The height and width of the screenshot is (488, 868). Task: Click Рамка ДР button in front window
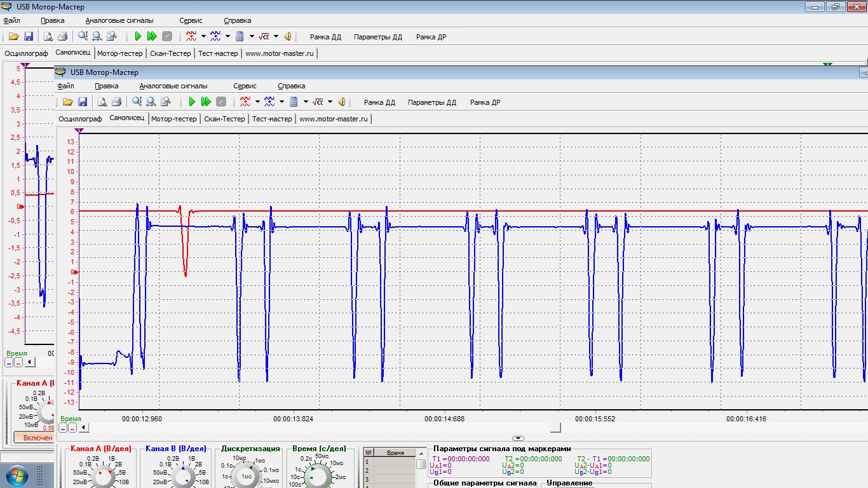pyautogui.click(x=485, y=102)
